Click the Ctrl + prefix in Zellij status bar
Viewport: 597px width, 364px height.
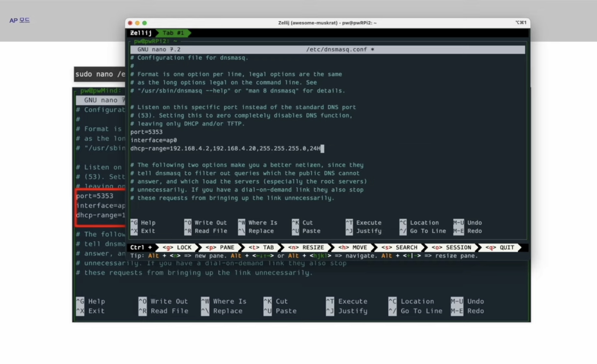[141, 247]
